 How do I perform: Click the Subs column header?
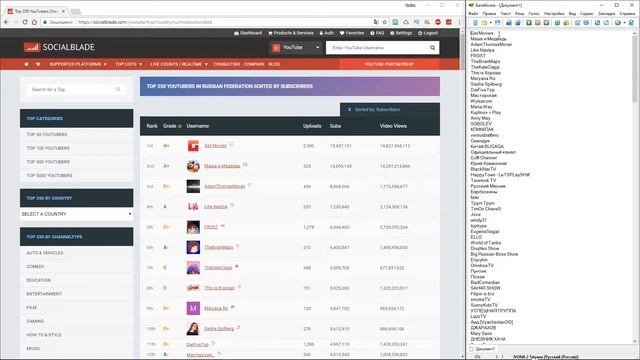(x=336, y=126)
